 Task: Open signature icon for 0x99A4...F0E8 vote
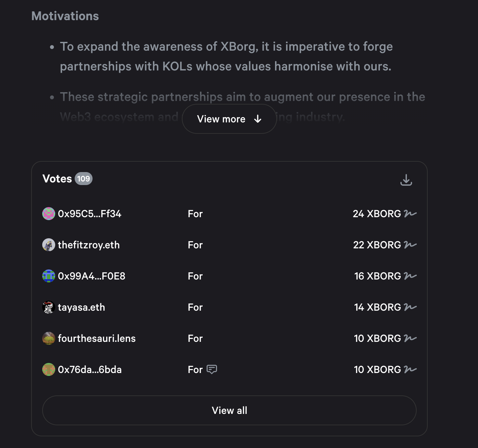tap(410, 276)
